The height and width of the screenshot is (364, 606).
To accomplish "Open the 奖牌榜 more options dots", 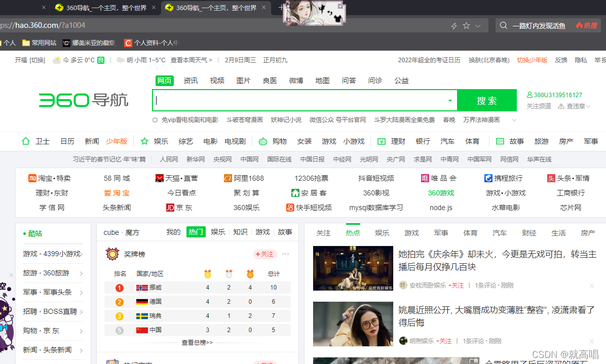I will 286,254.
